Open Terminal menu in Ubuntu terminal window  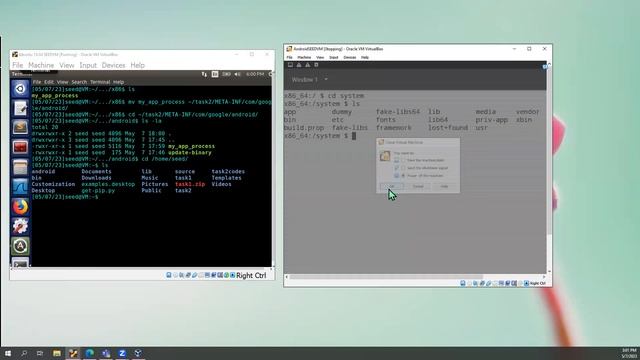pyautogui.click(x=100, y=82)
